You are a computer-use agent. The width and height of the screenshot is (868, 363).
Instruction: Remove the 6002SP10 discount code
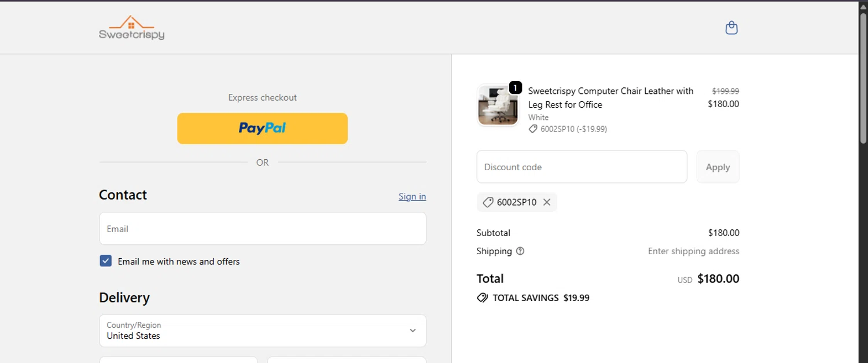coord(546,202)
